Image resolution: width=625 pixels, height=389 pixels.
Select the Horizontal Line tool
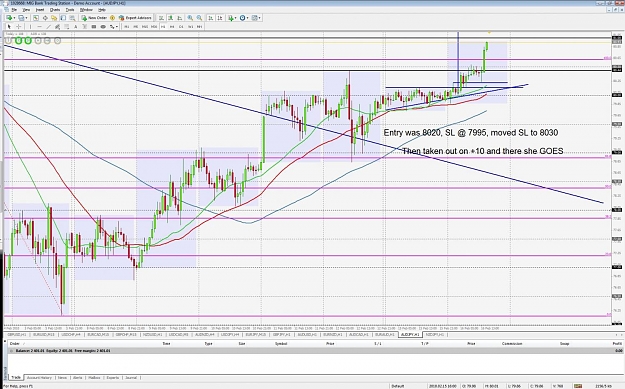[x=39, y=27]
